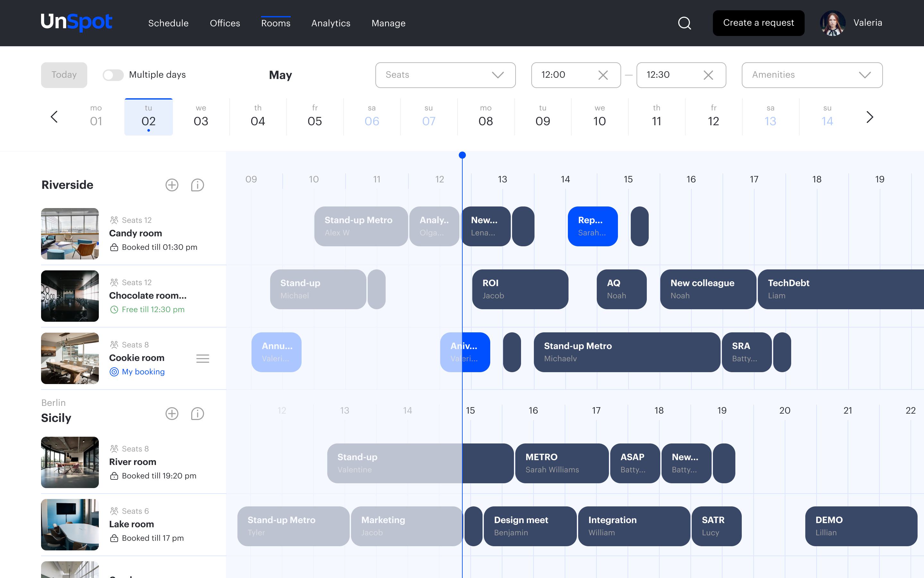
Task: Click Valeria's profile avatar
Action: click(832, 23)
